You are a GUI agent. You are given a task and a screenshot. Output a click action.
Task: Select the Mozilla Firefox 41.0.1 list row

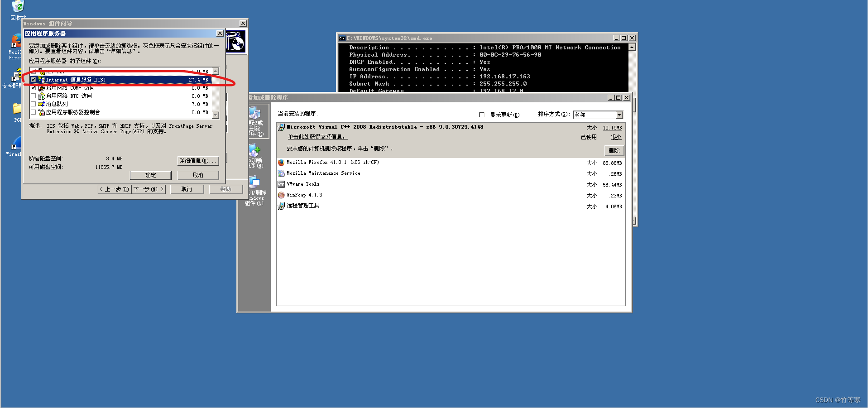pos(451,163)
